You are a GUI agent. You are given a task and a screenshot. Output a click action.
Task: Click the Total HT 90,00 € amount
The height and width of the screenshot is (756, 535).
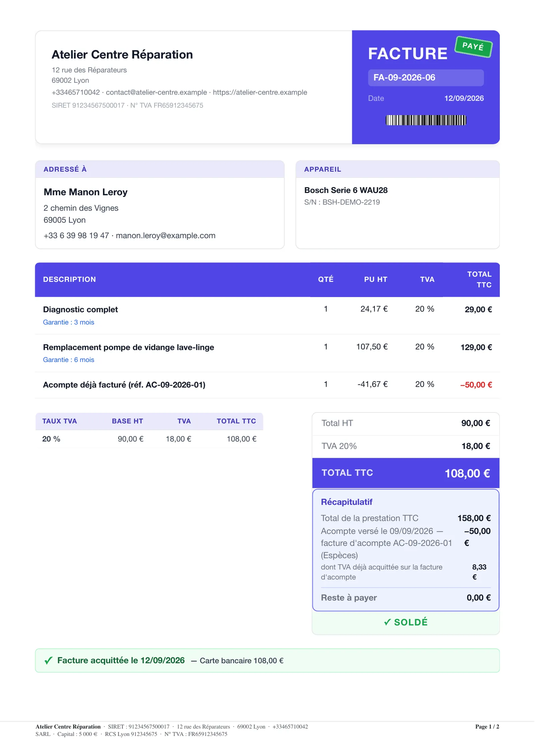click(475, 423)
